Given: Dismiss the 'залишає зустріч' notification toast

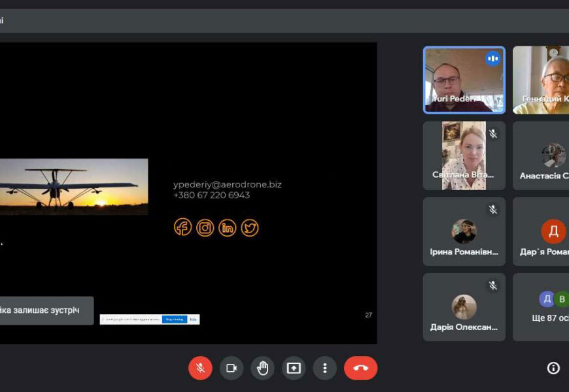Looking at the screenshot, I should coord(46,310).
